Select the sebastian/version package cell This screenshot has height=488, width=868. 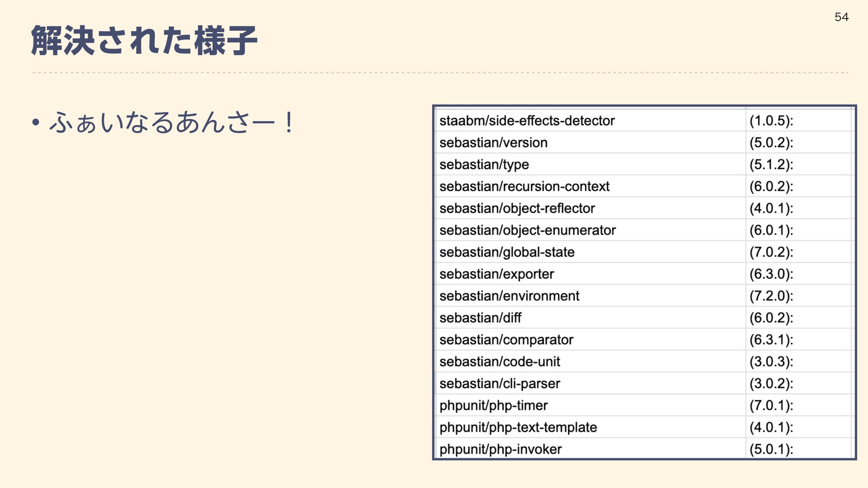(x=493, y=143)
